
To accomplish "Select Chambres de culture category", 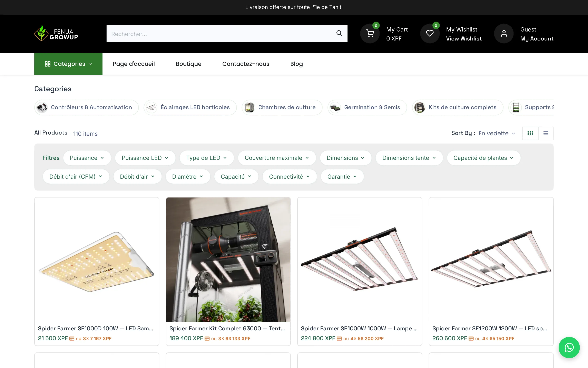I will click(x=282, y=107).
